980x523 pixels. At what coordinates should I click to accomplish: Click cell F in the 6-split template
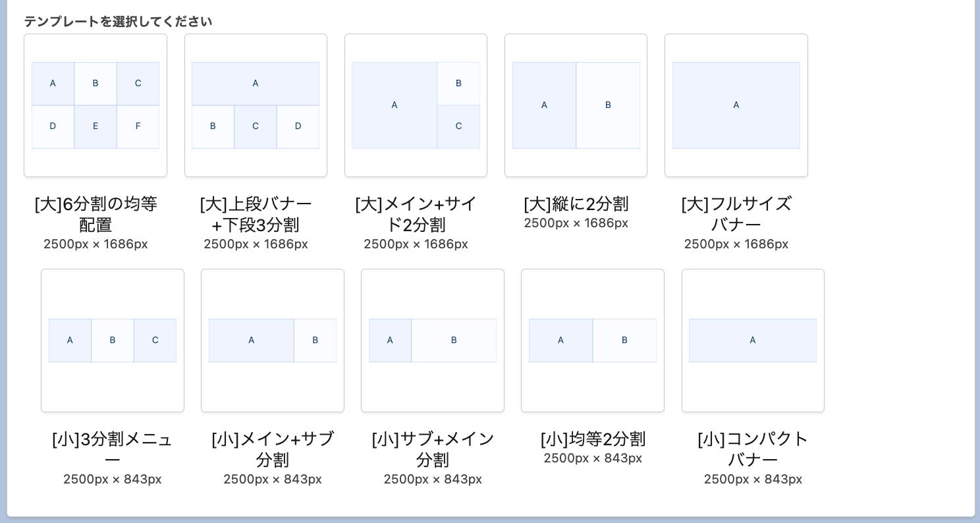[138, 126]
